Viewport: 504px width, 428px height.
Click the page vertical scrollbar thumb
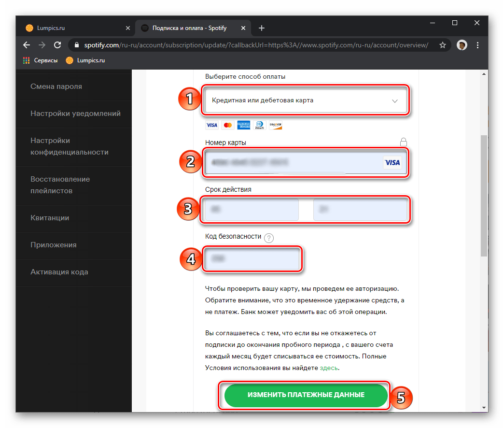click(484, 193)
